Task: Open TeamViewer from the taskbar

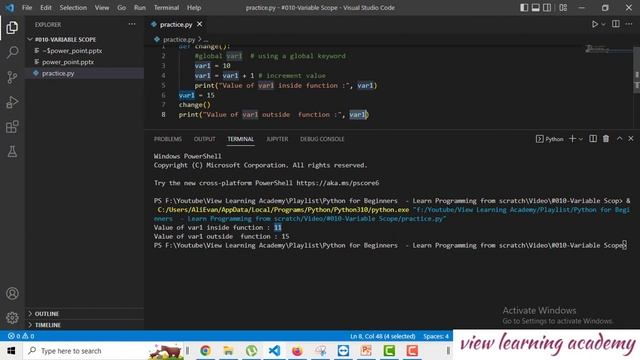Action: (x=343, y=351)
